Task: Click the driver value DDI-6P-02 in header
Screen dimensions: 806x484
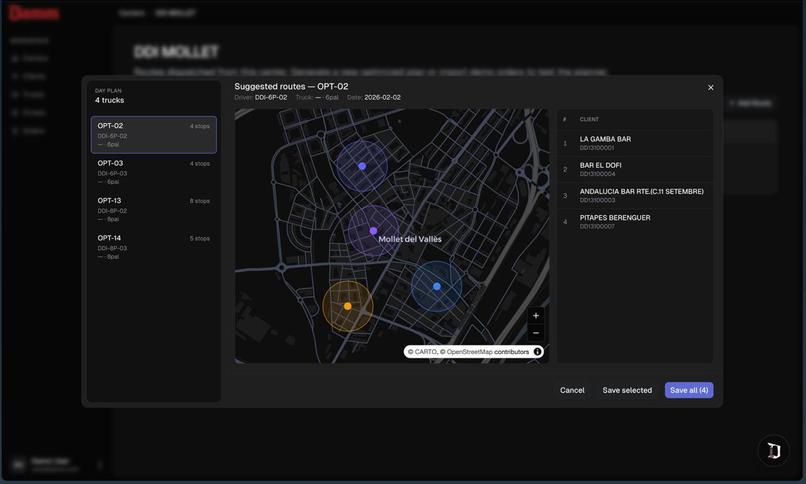Action: tap(271, 98)
